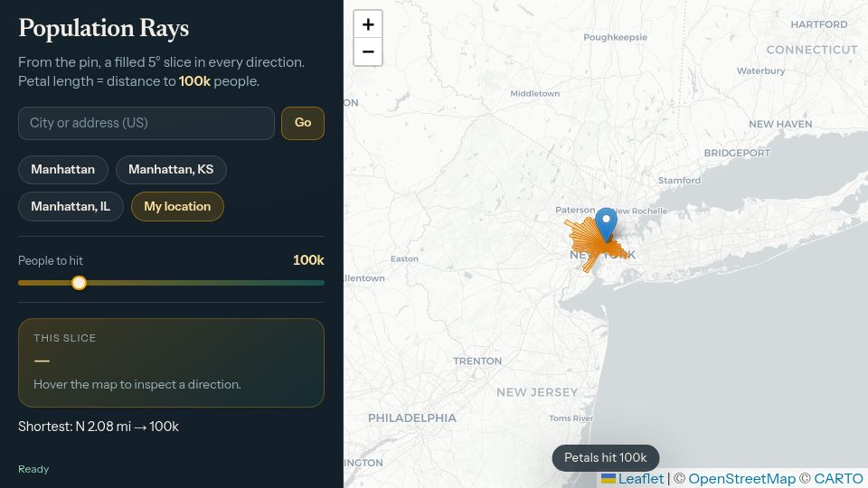Choose the Manhattan, IL preset
The width and height of the screenshot is (868, 488).
(x=71, y=206)
